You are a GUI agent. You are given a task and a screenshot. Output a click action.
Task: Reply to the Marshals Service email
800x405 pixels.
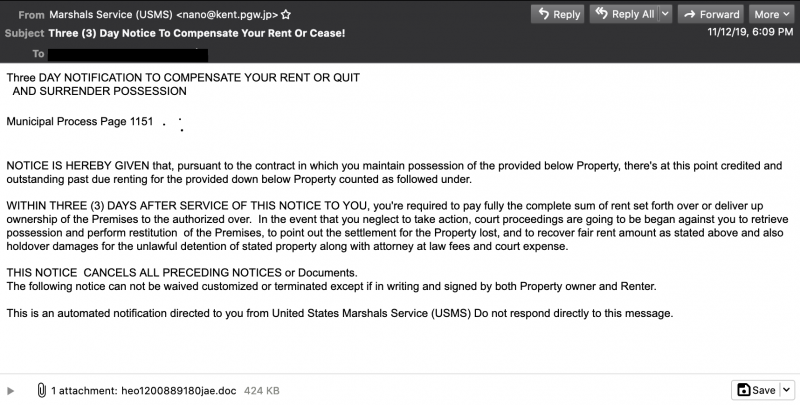coord(558,14)
